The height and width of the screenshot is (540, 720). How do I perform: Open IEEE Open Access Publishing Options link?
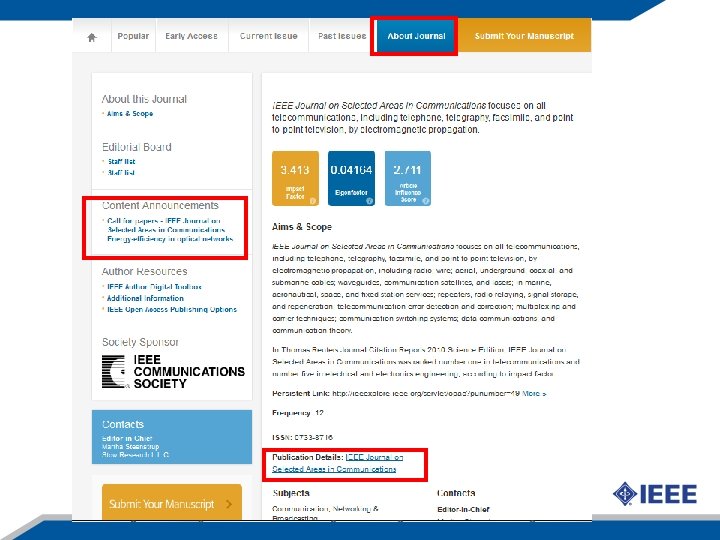[172, 309]
